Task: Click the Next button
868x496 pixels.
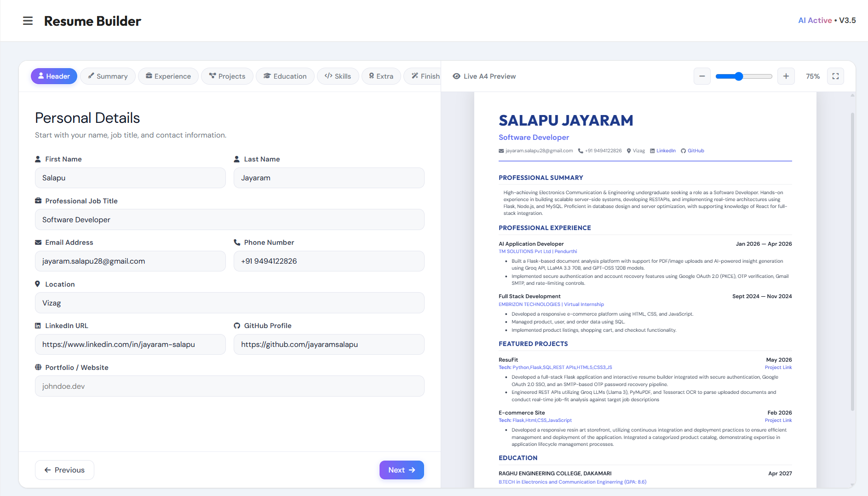Action: [402, 470]
